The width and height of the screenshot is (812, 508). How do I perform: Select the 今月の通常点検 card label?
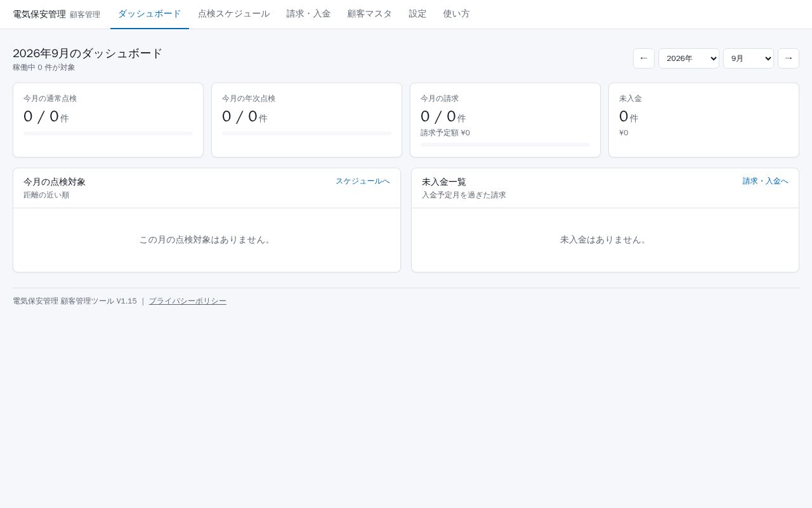[x=50, y=98]
